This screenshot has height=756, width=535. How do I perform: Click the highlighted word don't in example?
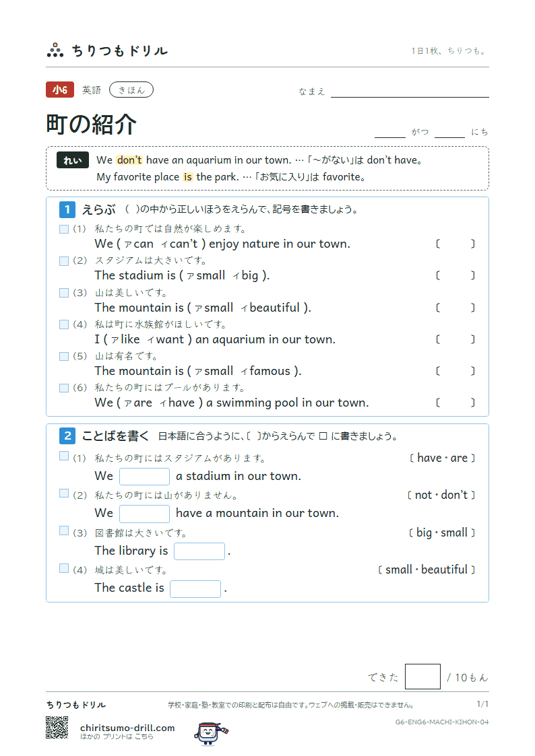129,160
